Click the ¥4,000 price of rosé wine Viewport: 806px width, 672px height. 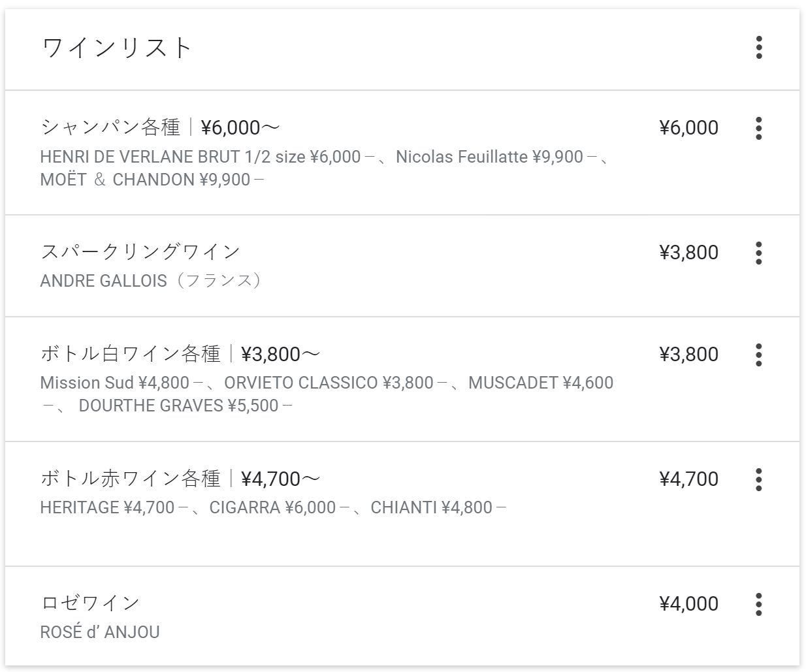click(x=688, y=603)
